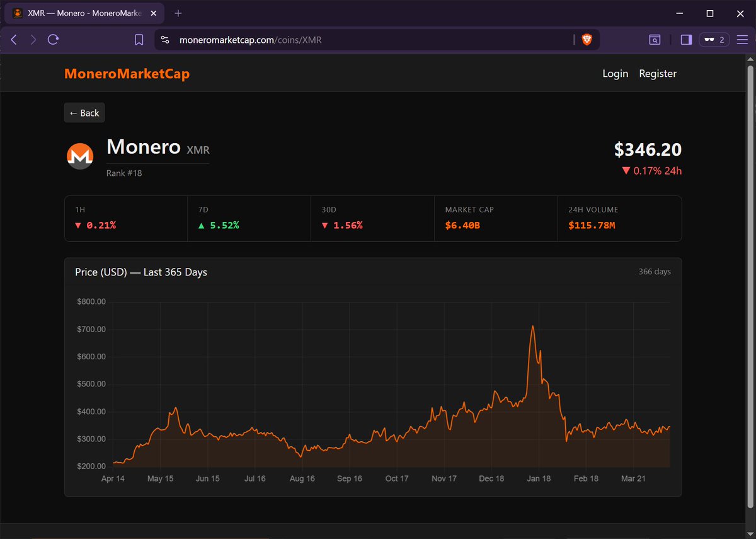Go back using the browser back arrow
The image size is (756, 539).
click(x=14, y=40)
